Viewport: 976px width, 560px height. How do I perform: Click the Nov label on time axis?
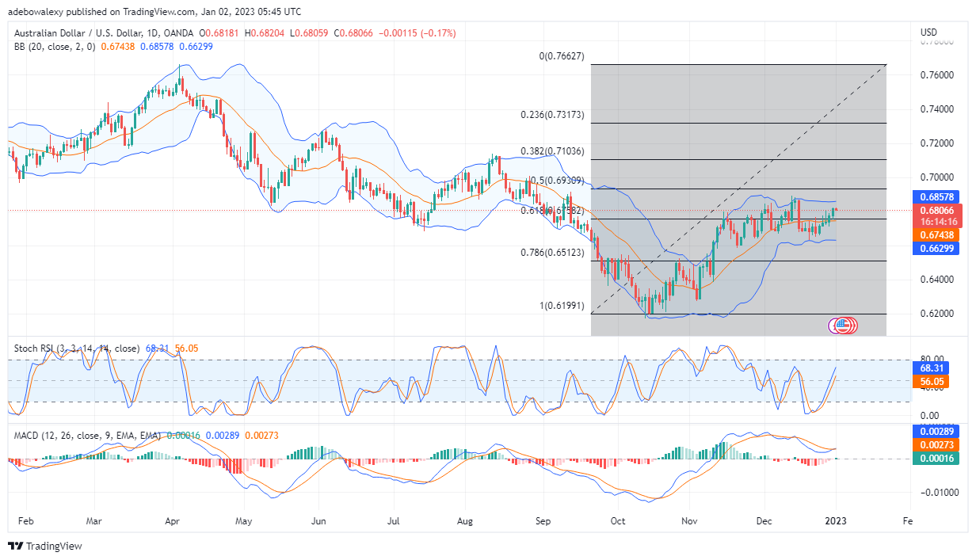tap(689, 522)
